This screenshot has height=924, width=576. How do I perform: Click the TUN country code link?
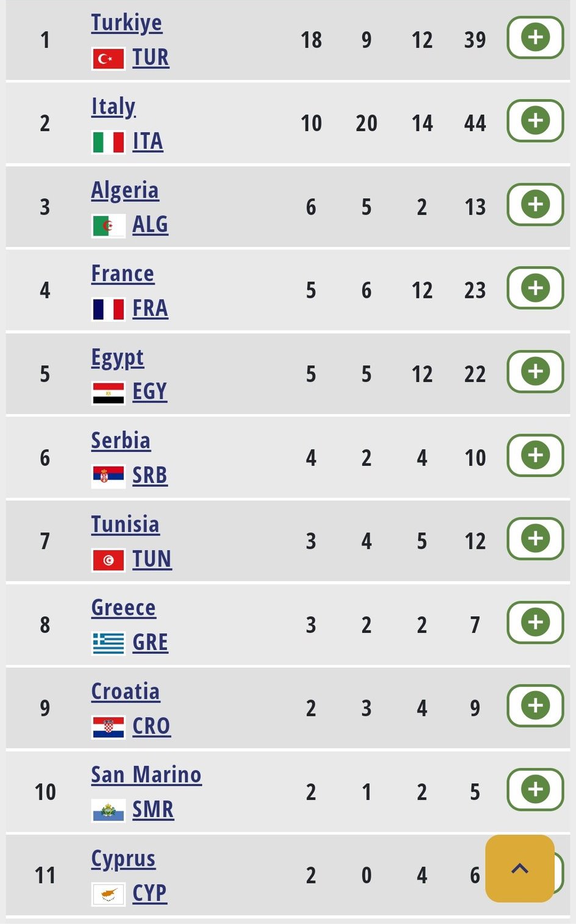click(x=152, y=559)
